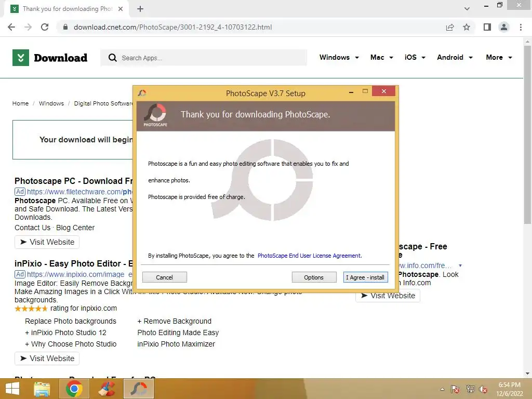Close the 'Thank you for downloading' tab

pyautogui.click(x=121, y=9)
